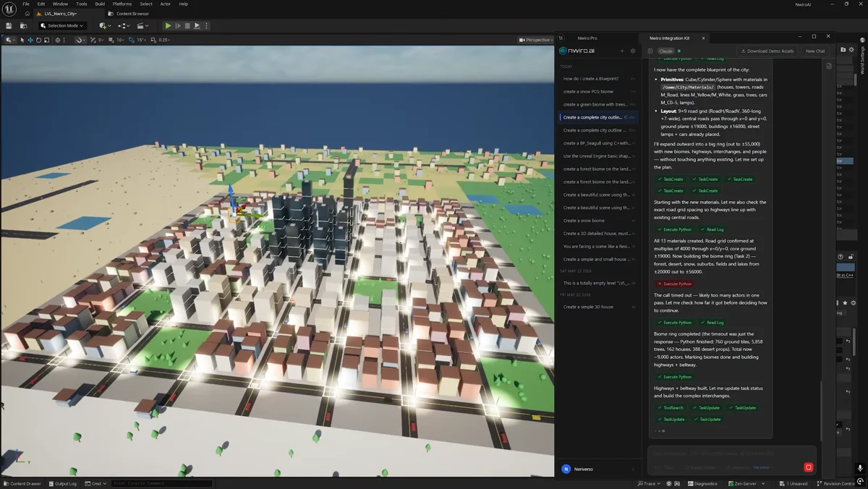This screenshot has height=489, width=868.
Task: Open chat 'Create a simple and small house ...'
Action: (598, 259)
